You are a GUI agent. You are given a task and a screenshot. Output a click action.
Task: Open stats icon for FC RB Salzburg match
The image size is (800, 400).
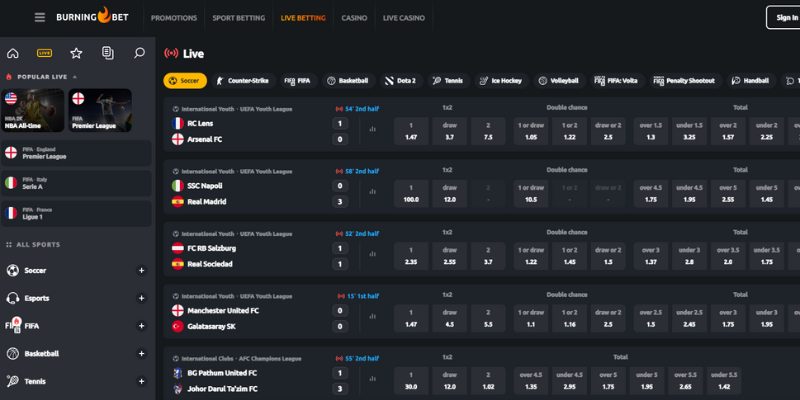pyautogui.click(x=372, y=254)
